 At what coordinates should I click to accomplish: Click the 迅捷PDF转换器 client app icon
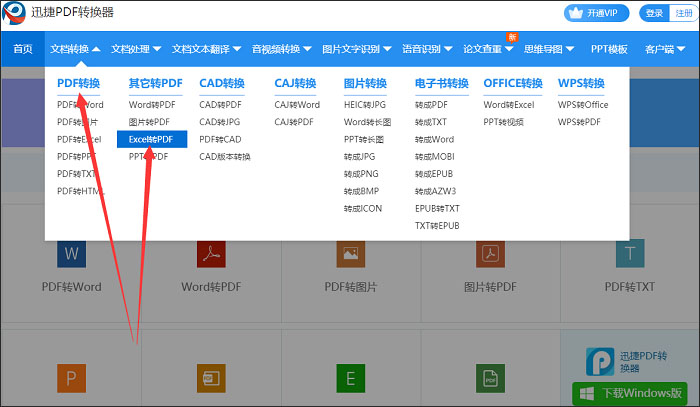pyautogui.click(x=600, y=361)
